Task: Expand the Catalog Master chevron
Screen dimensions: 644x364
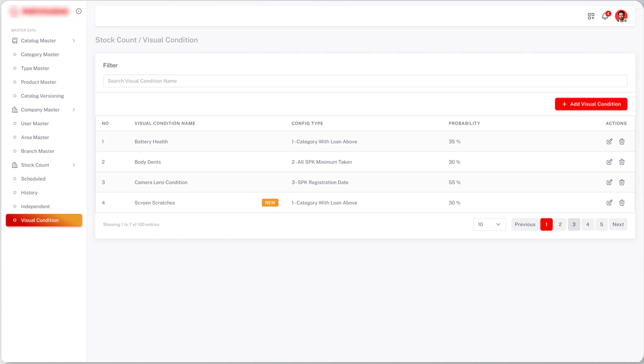Action: point(74,41)
